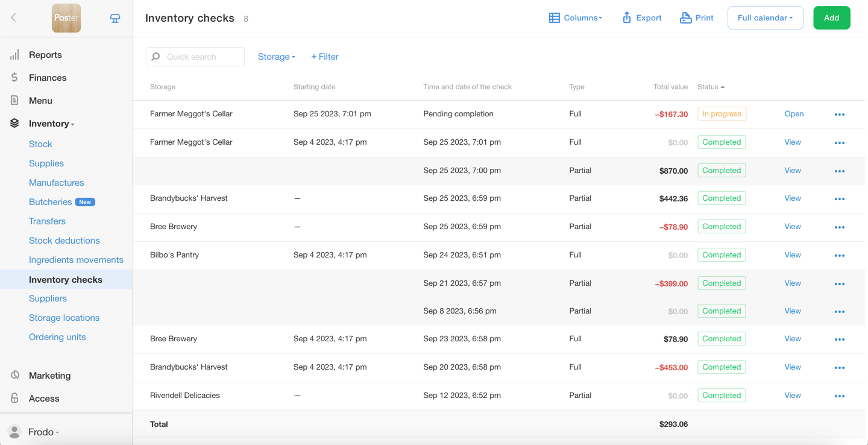Go to Ordering units page
This screenshot has width=868, height=445.
point(57,337)
